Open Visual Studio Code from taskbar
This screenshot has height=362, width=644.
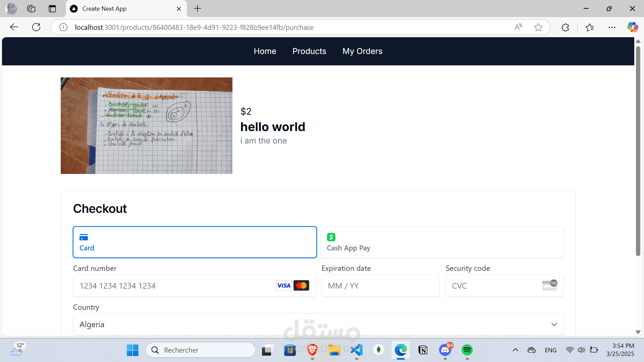tap(357, 350)
